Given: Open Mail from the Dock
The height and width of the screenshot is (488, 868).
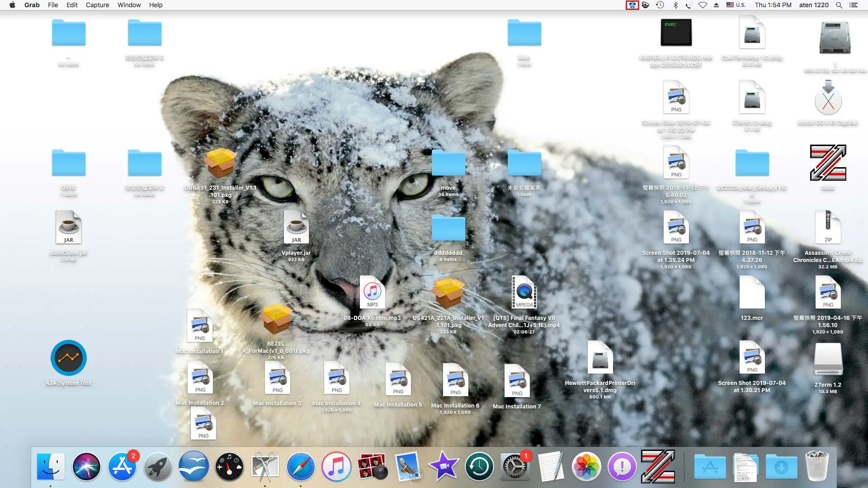Looking at the screenshot, I should coord(408,466).
